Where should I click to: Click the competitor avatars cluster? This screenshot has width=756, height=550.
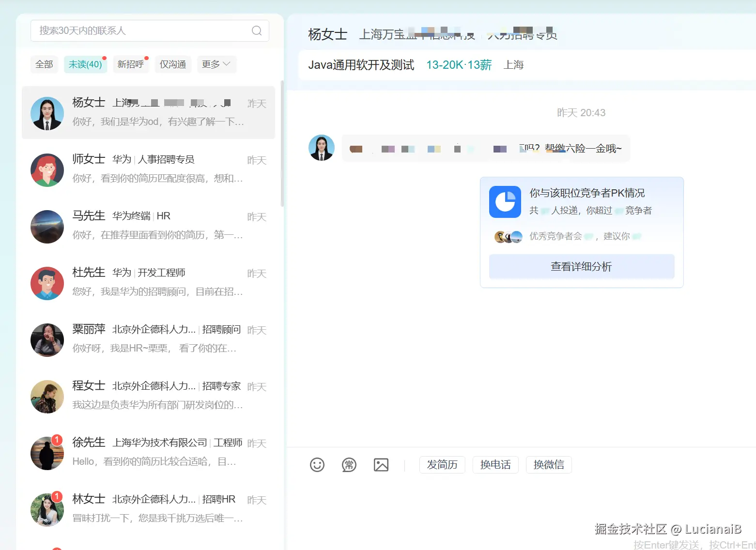(509, 237)
